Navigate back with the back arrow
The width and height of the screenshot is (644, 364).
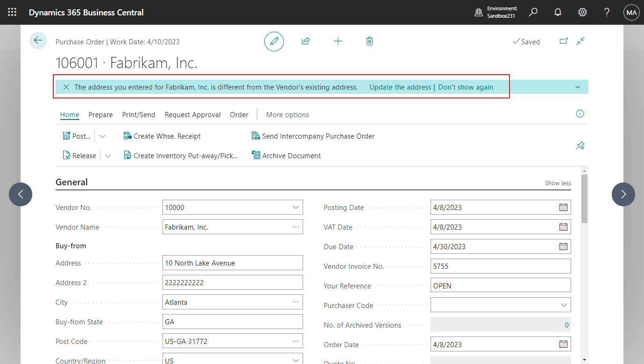[38, 41]
